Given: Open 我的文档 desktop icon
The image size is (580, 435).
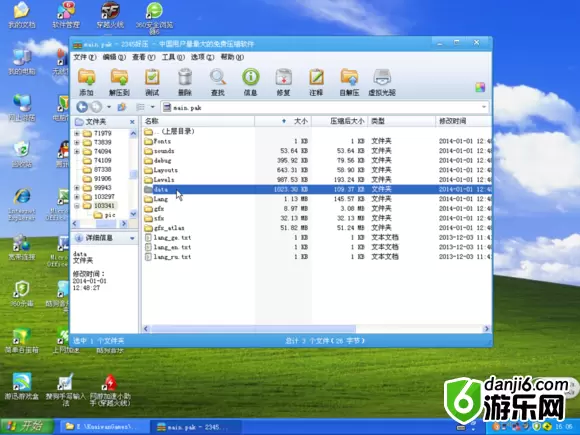Looking at the screenshot, I should pyautogui.click(x=21, y=15).
